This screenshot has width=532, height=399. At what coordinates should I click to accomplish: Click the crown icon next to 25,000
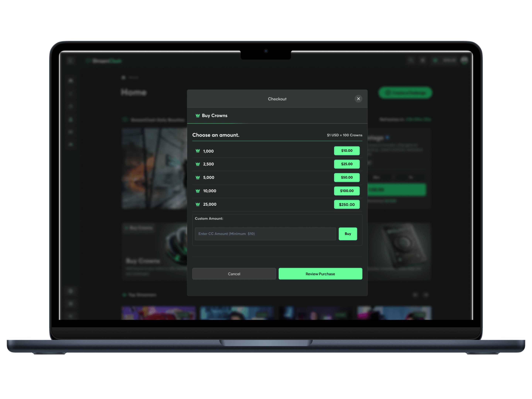click(x=198, y=204)
